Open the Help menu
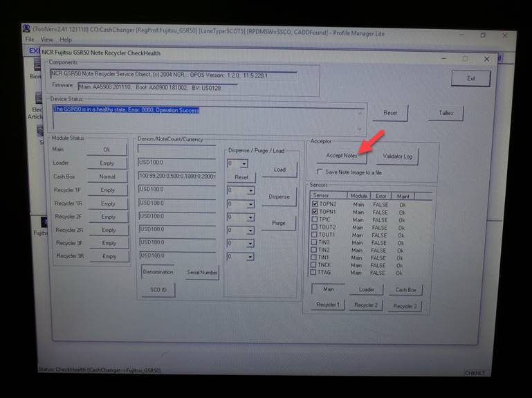Screen dimensions: 532x398 (x=65, y=39)
